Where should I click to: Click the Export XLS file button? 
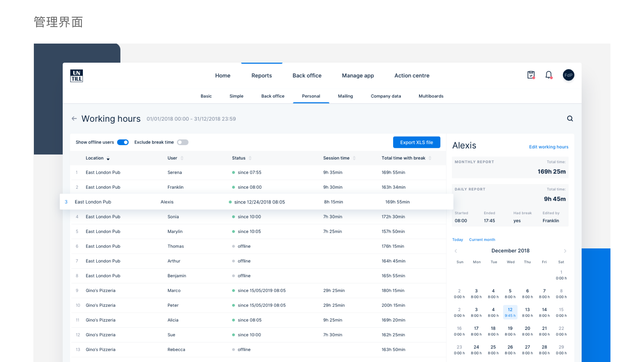coord(416,142)
